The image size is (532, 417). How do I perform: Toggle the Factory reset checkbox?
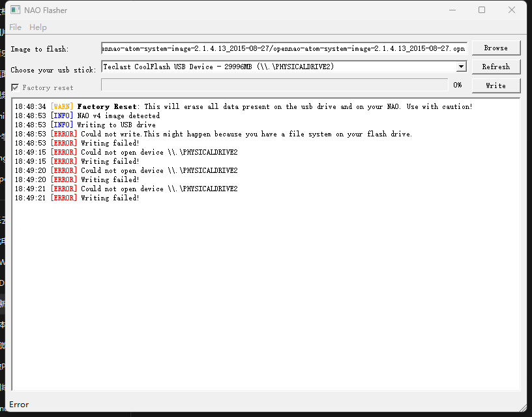click(x=15, y=87)
